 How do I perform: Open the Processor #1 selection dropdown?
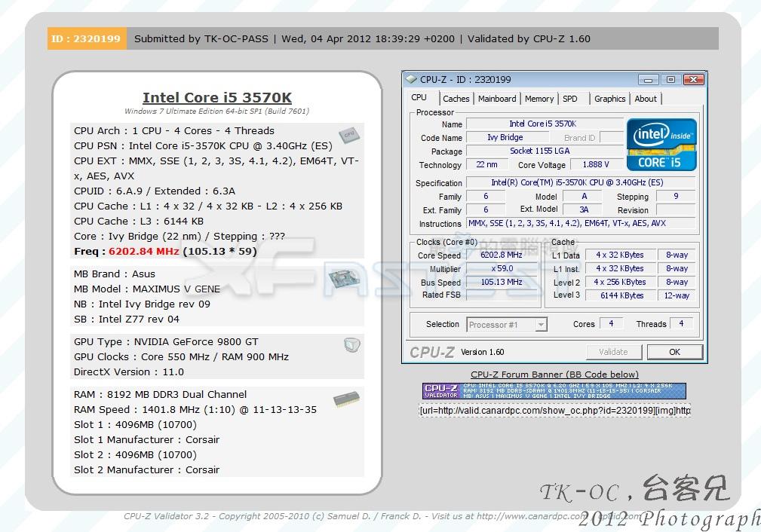tap(507, 325)
